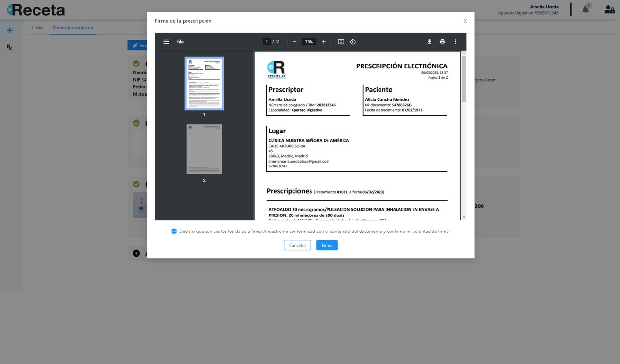Screen dimensions: 620x364
Task: Print the prescription PDF
Action: 442,42
